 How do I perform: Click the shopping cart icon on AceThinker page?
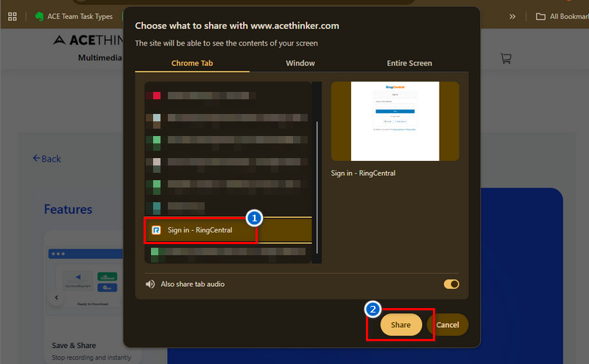pos(506,58)
